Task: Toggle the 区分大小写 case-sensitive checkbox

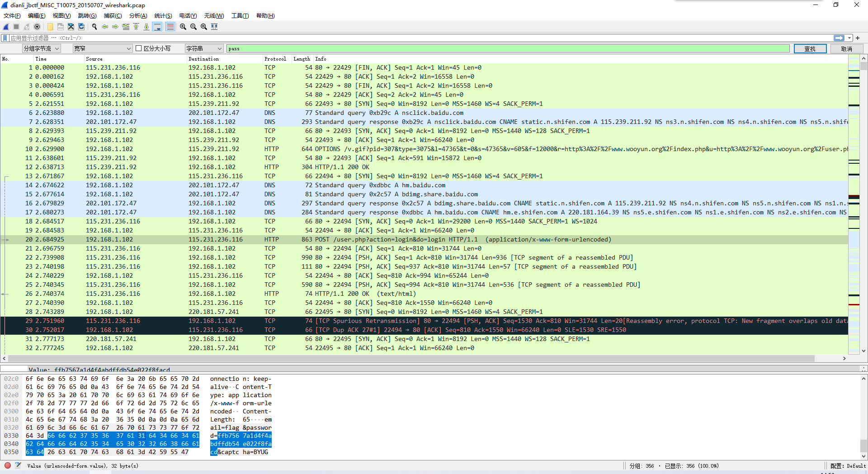Action: pyautogui.click(x=139, y=48)
